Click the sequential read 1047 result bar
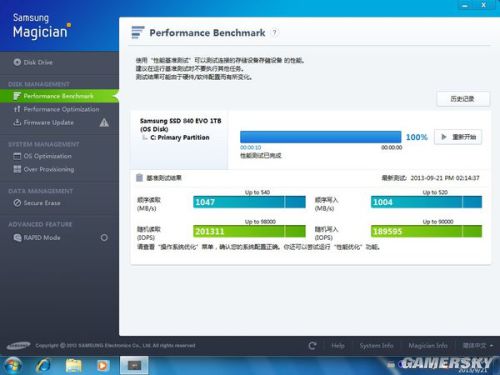 (249, 202)
